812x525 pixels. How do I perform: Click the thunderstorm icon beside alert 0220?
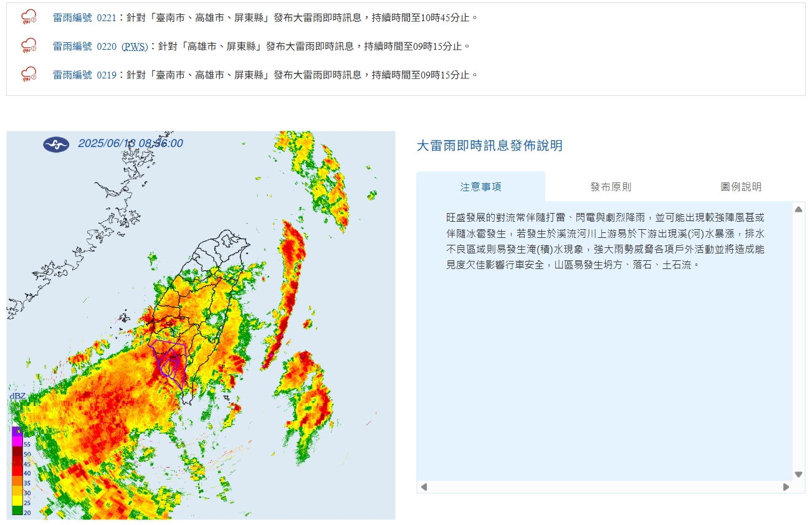pyautogui.click(x=29, y=45)
